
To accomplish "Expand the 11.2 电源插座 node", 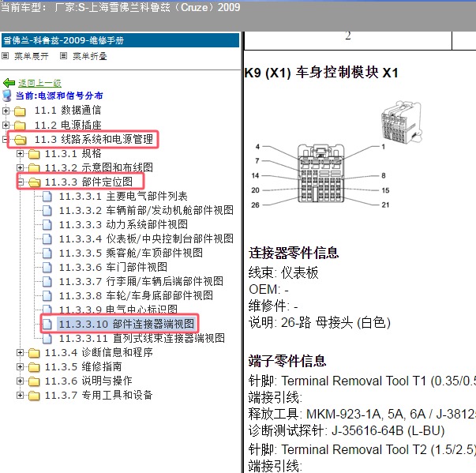I will click(x=6, y=125).
